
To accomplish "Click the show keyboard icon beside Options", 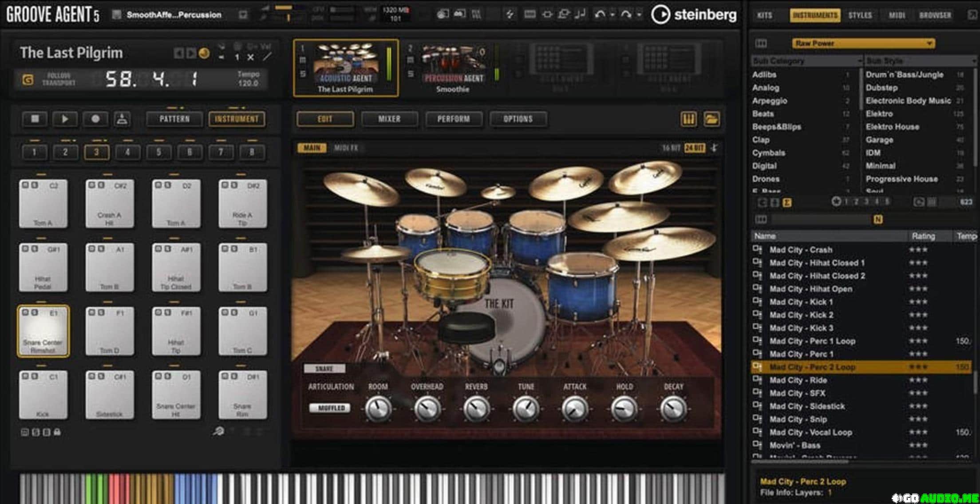I will pyautogui.click(x=688, y=119).
